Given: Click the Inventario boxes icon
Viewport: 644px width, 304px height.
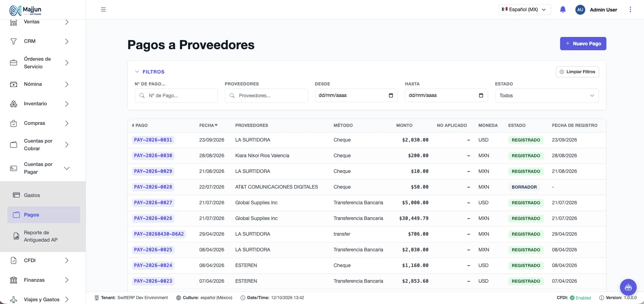Looking at the screenshot, I should [14, 104].
